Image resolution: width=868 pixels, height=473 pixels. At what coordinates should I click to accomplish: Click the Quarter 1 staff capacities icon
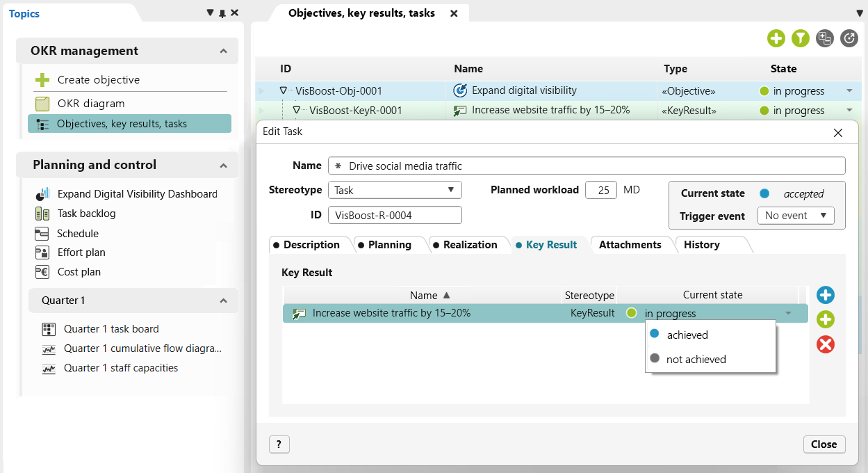click(x=49, y=368)
